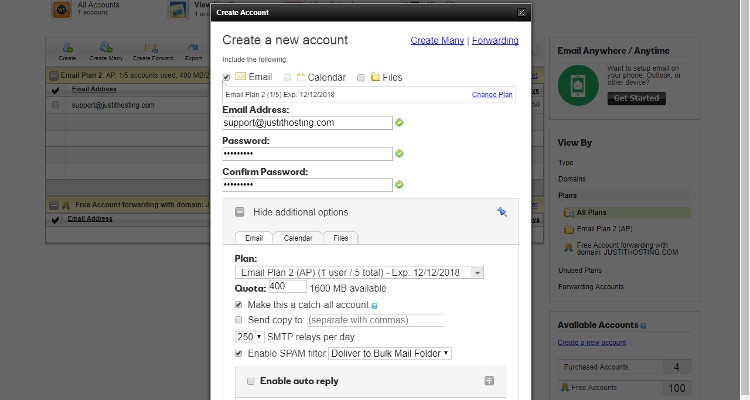Click Create a new account link

click(x=592, y=343)
